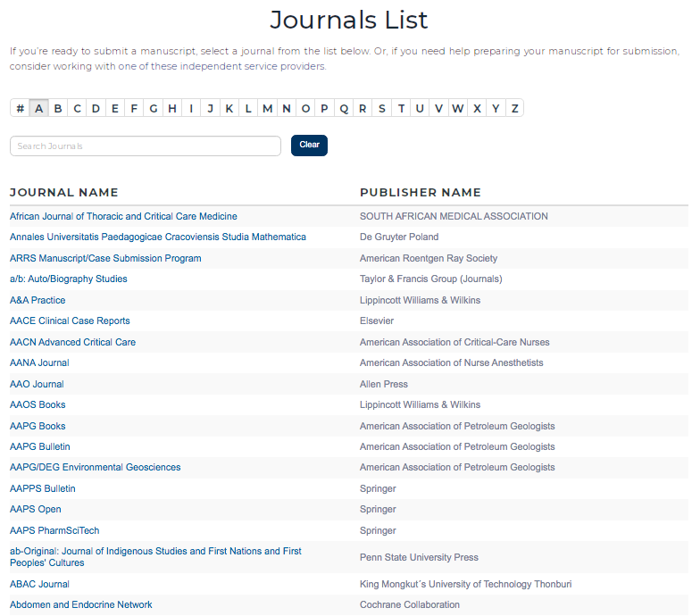The height and width of the screenshot is (616, 692).
Task: Open the AANA Journal link
Action: (x=39, y=362)
